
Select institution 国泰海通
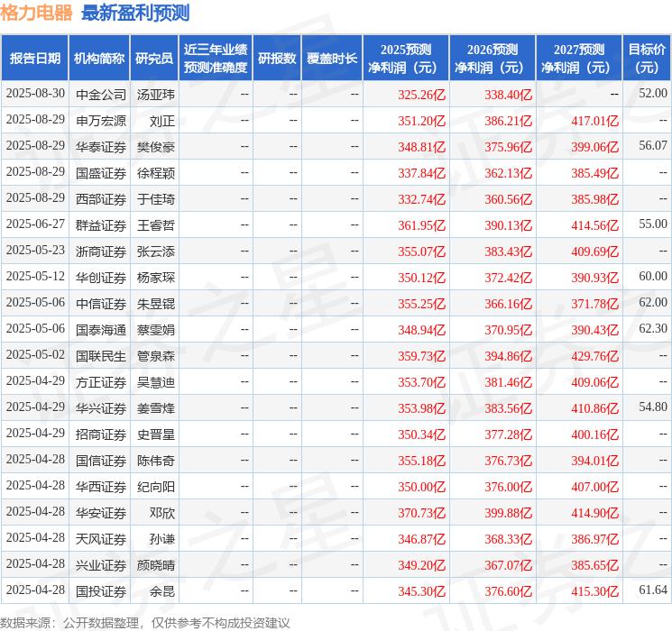click(101, 330)
